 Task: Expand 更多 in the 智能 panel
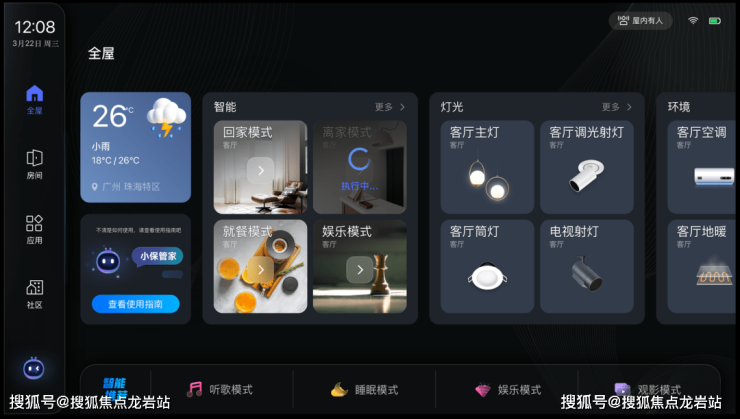[x=390, y=107]
